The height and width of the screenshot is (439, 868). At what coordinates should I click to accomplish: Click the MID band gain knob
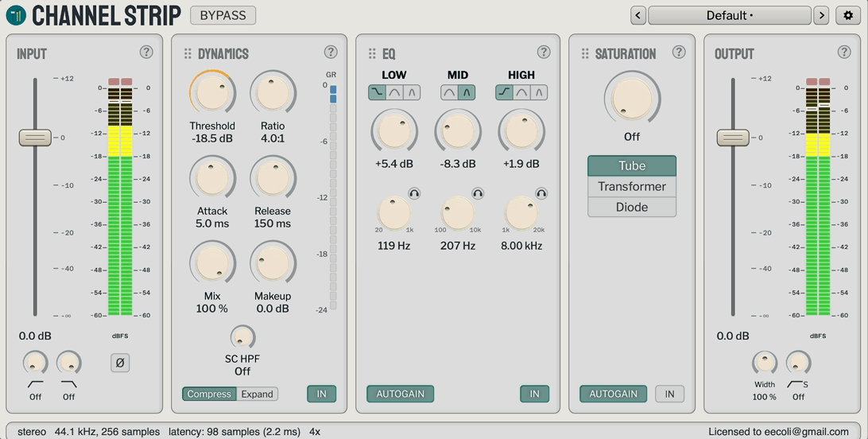point(458,131)
